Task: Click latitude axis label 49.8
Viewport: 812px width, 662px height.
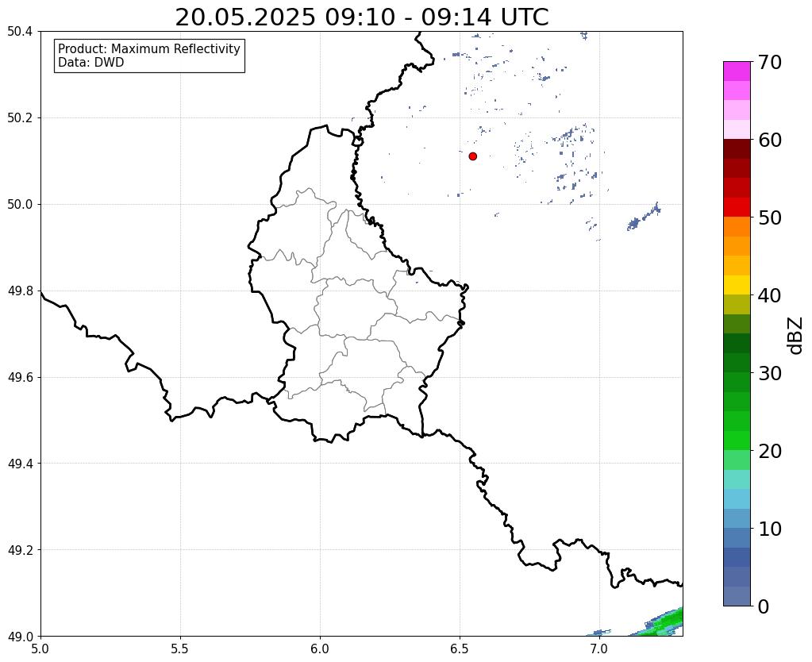Action: [x=20, y=291]
